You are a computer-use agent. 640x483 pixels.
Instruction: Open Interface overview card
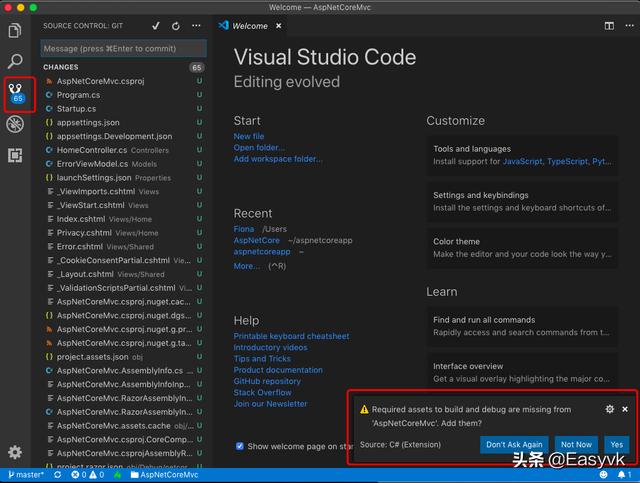coord(522,372)
